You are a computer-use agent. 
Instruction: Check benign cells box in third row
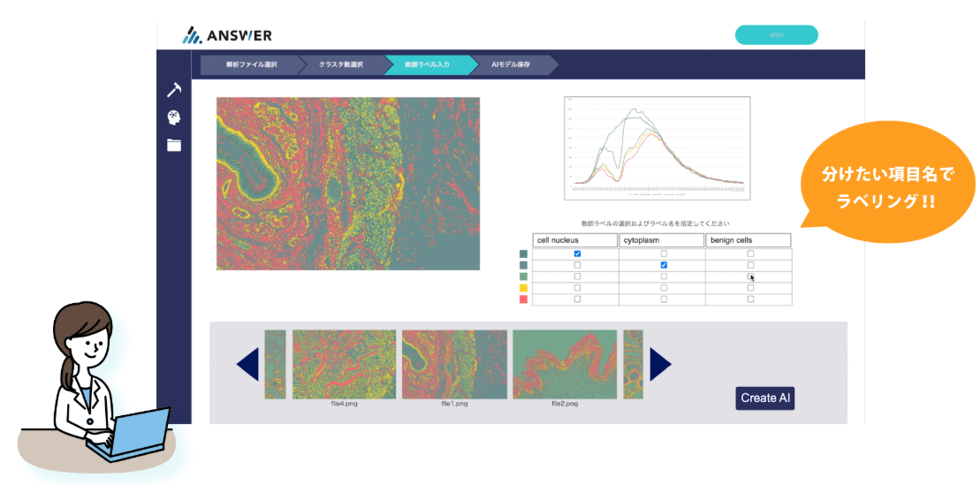pyautogui.click(x=750, y=277)
